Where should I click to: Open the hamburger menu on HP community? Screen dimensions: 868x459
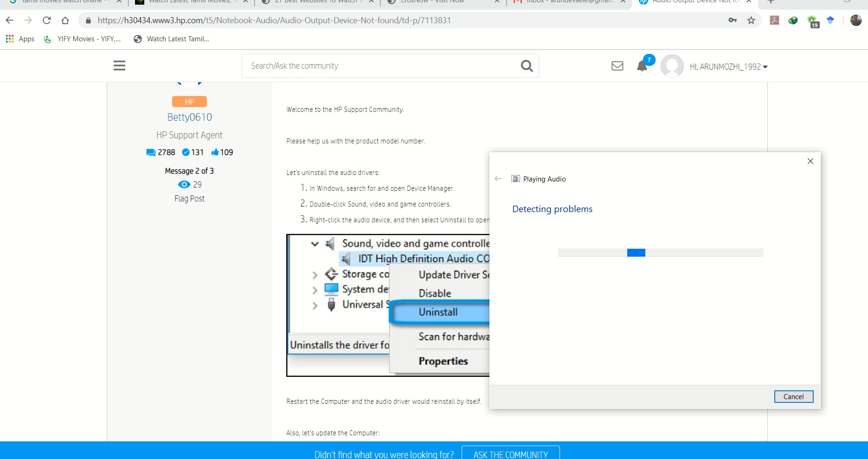pyautogui.click(x=119, y=65)
